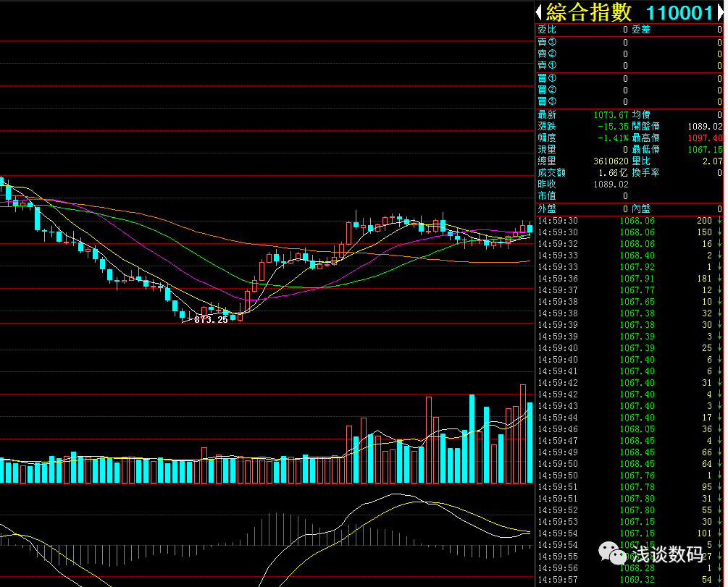Select the 14:59:52 tick at 1067.80
Viewport: 728px width, 587px height.
[629, 510]
